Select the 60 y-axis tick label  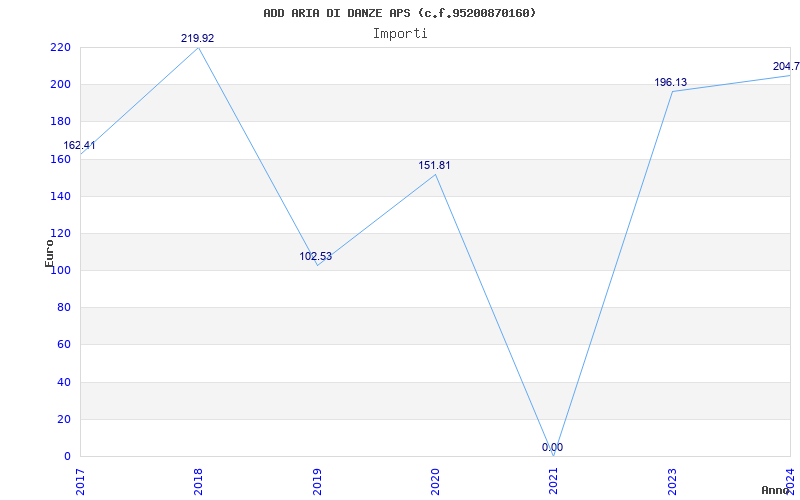coord(63,345)
